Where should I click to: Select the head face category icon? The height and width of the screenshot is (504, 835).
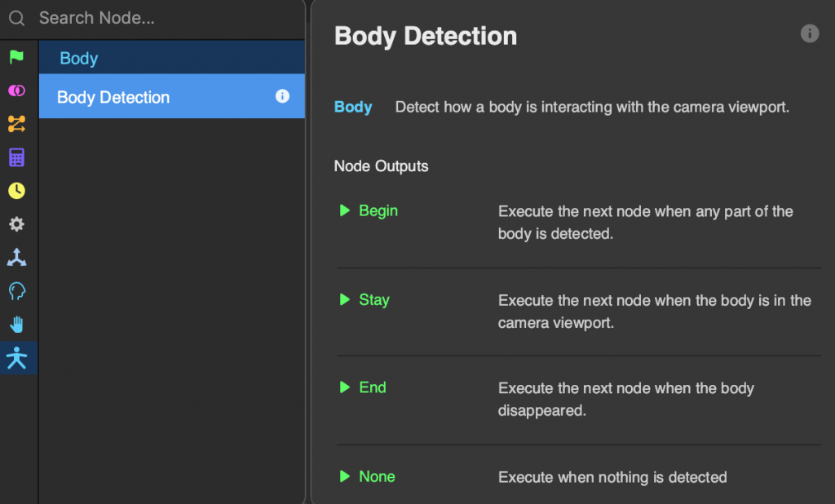click(16, 291)
